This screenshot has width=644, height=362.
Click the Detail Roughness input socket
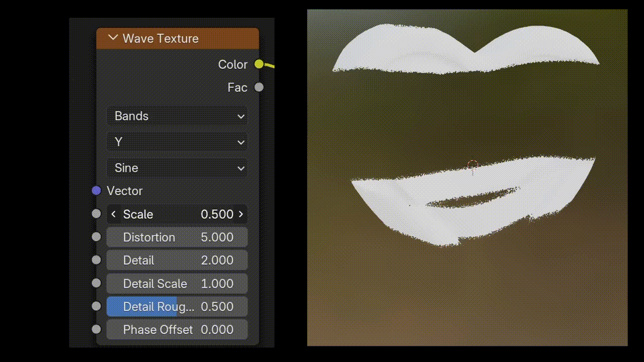[x=97, y=306]
